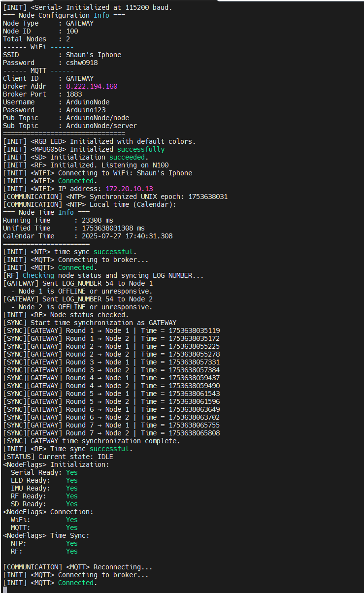The width and height of the screenshot is (364, 593).
Task: Select the Pub Topic ArduinoNode/node value
Action: (98, 118)
